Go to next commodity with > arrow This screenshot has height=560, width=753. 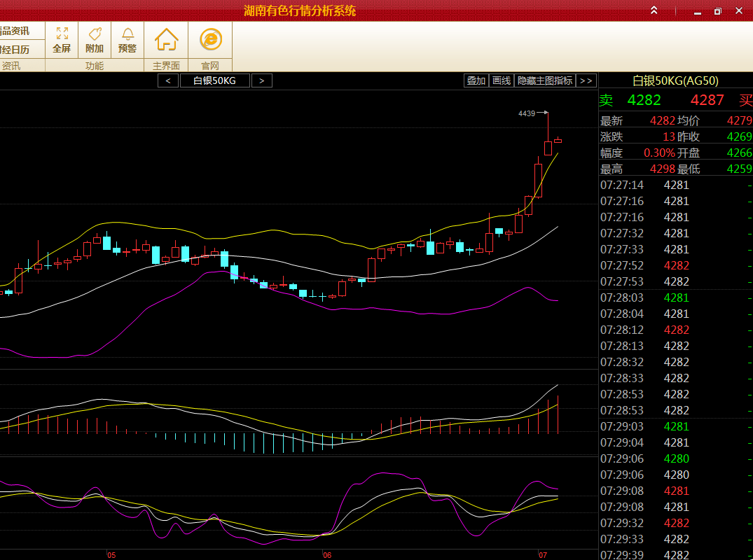[261, 80]
